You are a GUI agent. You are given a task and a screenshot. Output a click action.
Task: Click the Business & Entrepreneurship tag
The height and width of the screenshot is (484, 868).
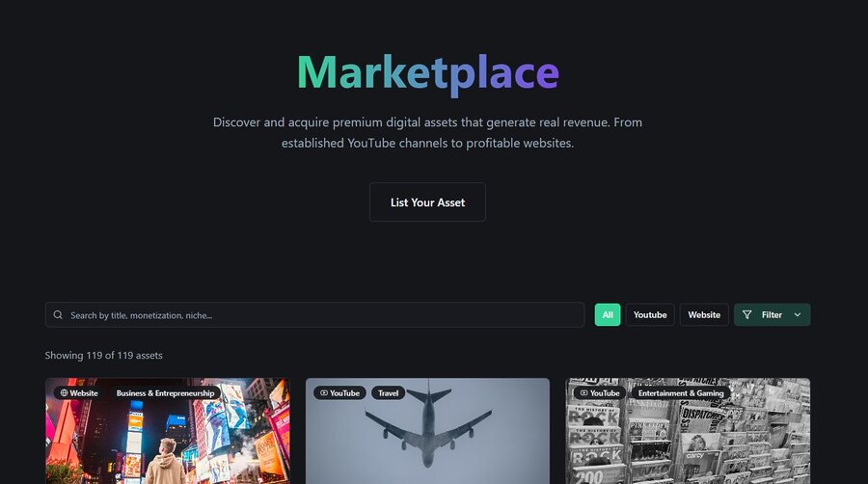[x=166, y=393]
